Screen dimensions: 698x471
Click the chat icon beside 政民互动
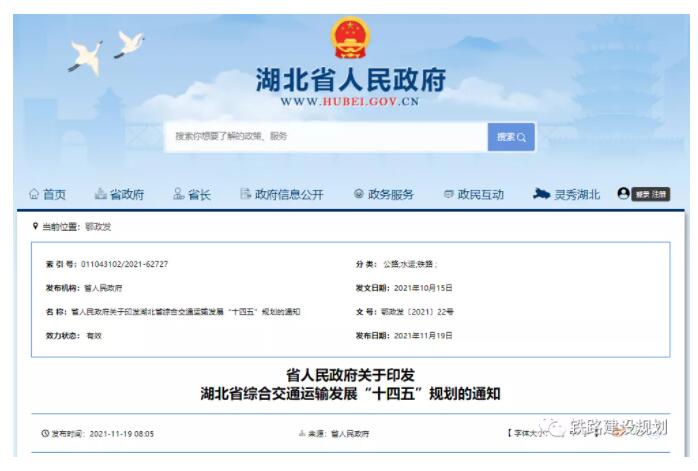(x=449, y=194)
